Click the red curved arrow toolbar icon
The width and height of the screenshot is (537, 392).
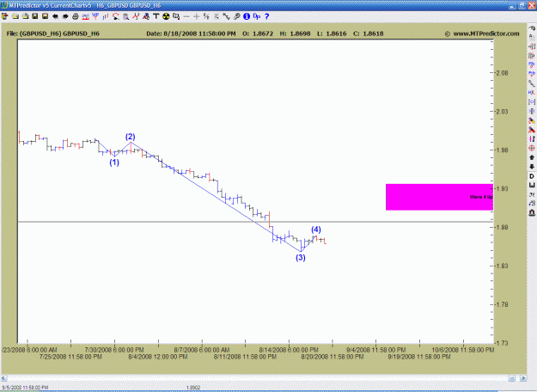116,16
